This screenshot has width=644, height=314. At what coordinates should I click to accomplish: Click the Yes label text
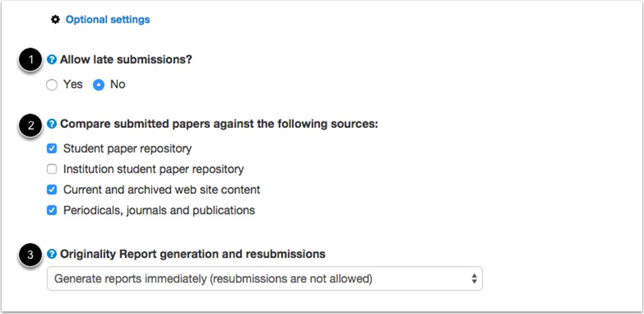[73, 84]
